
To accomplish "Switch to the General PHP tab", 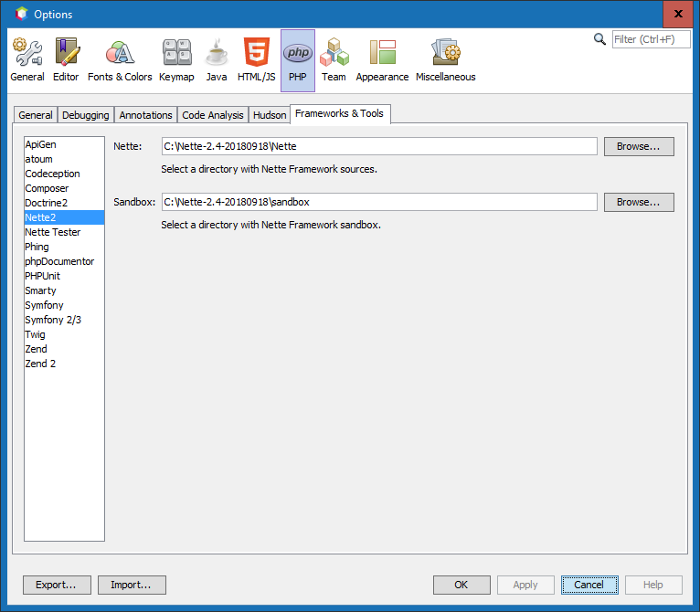I will (x=36, y=115).
